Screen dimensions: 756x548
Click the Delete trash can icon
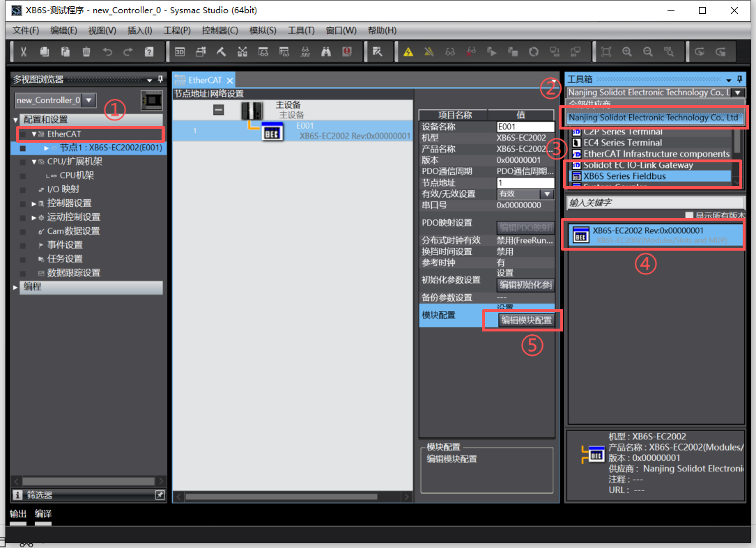(86, 52)
